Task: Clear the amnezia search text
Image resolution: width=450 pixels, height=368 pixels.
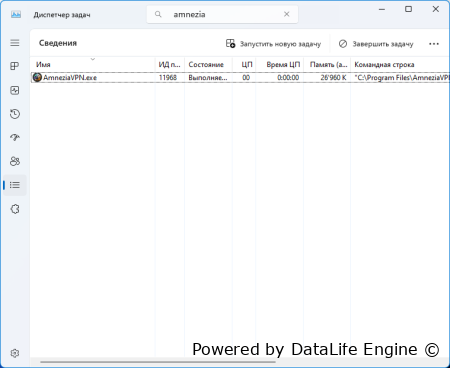Action: [x=286, y=14]
